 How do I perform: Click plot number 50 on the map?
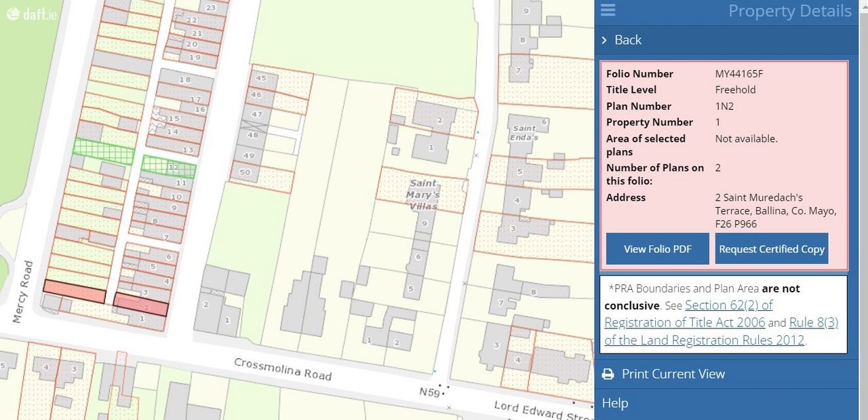(x=245, y=172)
